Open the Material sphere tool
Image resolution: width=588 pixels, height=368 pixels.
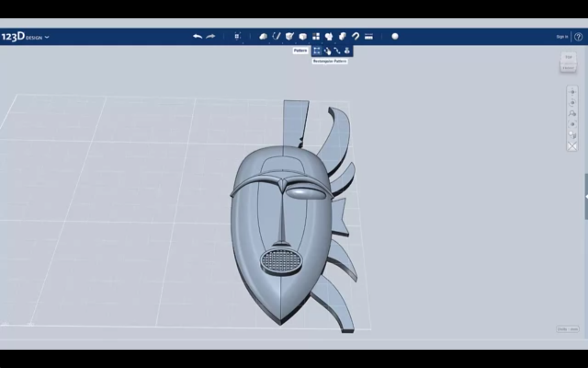pyautogui.click(x=395, y=36)
